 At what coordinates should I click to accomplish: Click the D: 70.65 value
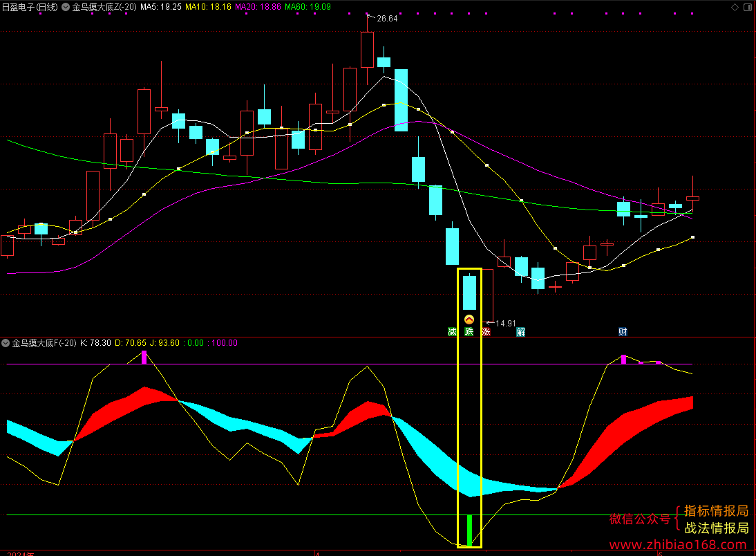131,343
